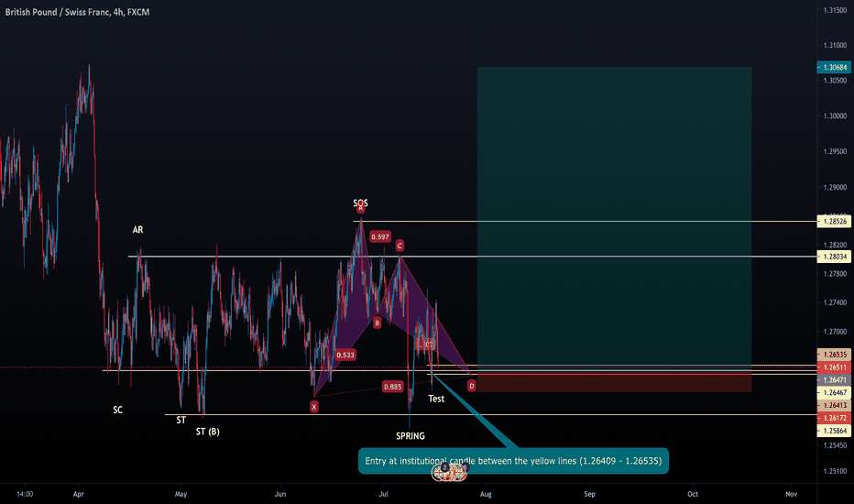Image resolution: width=854 pixels, height=504 pixels.
Task: Select the red 1.26511 price label
Action: tap(835, 367)
